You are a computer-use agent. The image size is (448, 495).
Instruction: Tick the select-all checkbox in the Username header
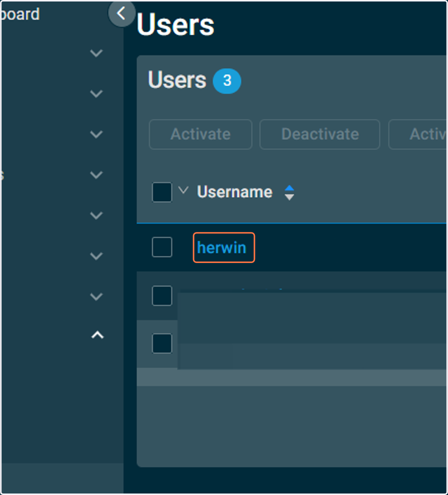[x=162, y=192]
